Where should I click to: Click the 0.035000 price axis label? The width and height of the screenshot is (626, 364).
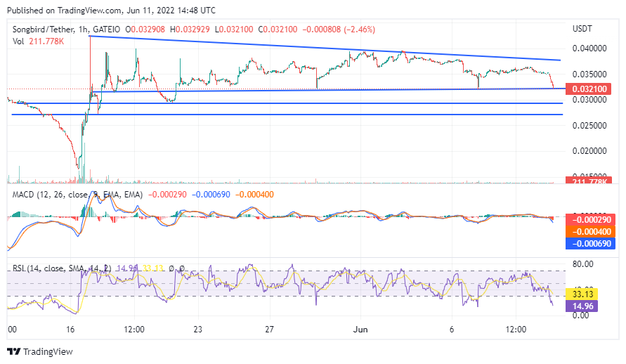pos(589,74)
